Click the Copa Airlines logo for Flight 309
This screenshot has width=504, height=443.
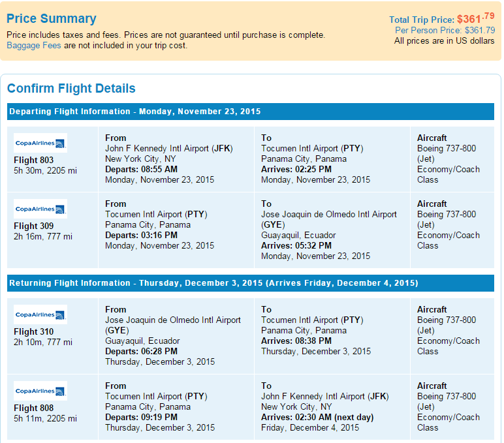point(40,209)
